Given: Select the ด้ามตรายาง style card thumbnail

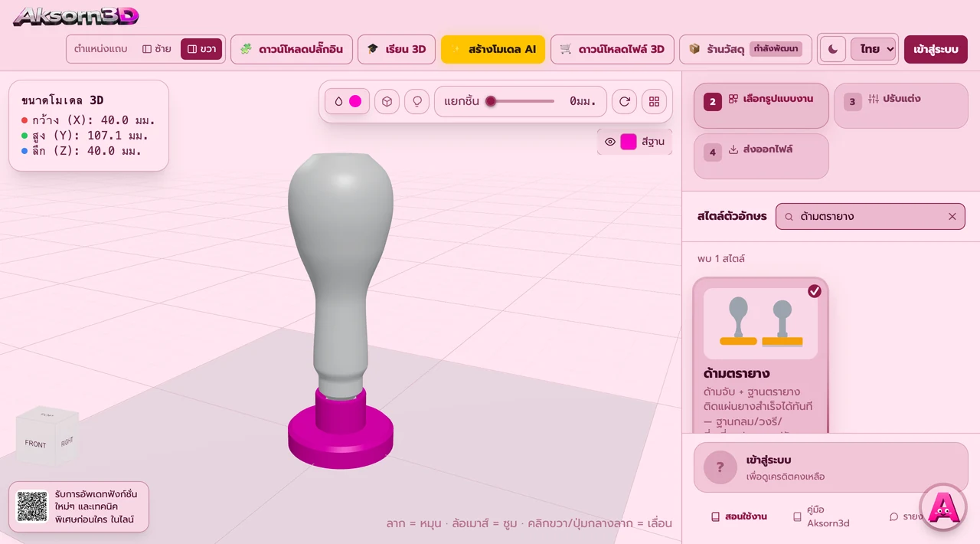Looking at the screenshot, I should [760, 323].
